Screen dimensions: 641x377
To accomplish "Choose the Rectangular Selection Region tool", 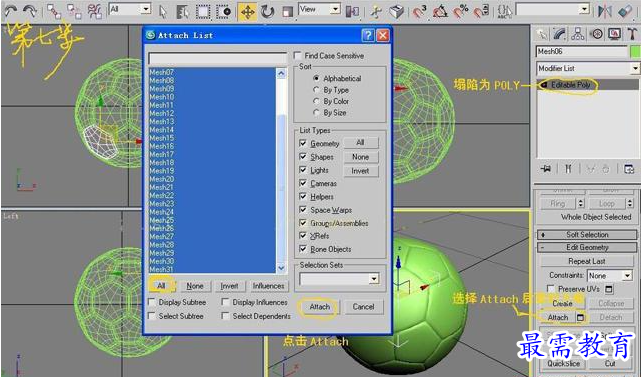I will [203, 11].
